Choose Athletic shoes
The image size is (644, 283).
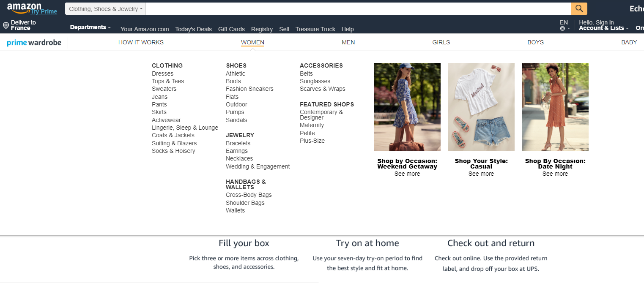pyautogui.click(x=236, y=73)
